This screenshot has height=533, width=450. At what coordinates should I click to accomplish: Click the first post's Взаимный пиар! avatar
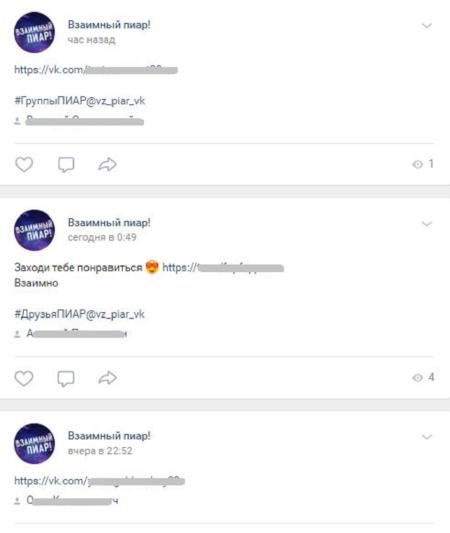click(34, 32)
